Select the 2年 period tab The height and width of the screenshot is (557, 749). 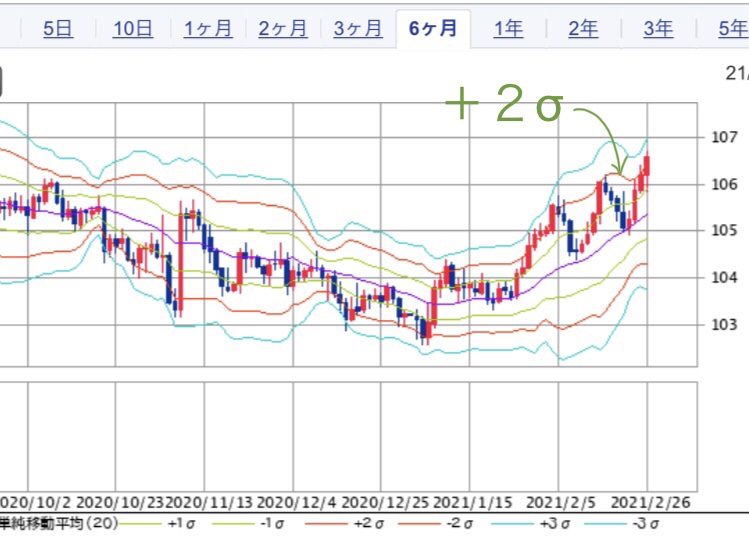coord(583,29)
